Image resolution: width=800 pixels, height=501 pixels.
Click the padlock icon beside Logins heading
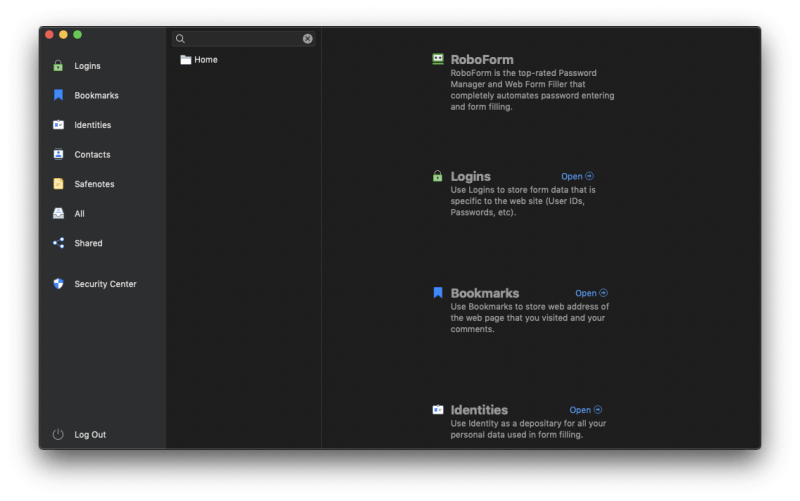437,176
